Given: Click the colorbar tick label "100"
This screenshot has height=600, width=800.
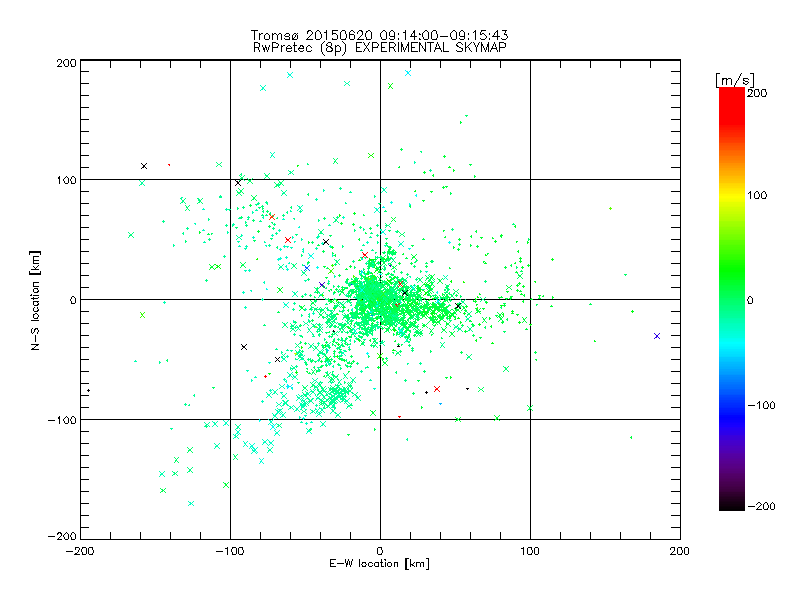Looking at the screenshot, I should 757,195.
